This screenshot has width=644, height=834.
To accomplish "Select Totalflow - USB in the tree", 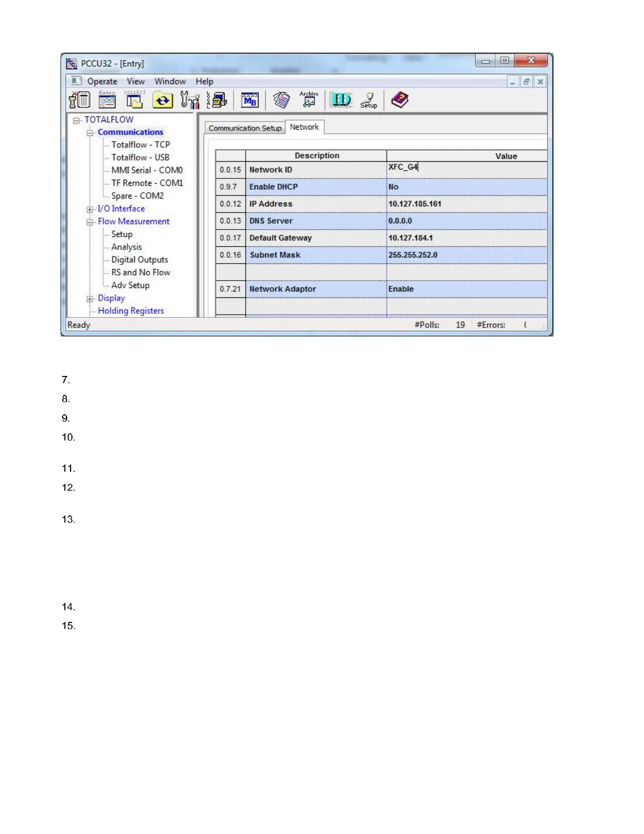I will [x=140, y=157].
